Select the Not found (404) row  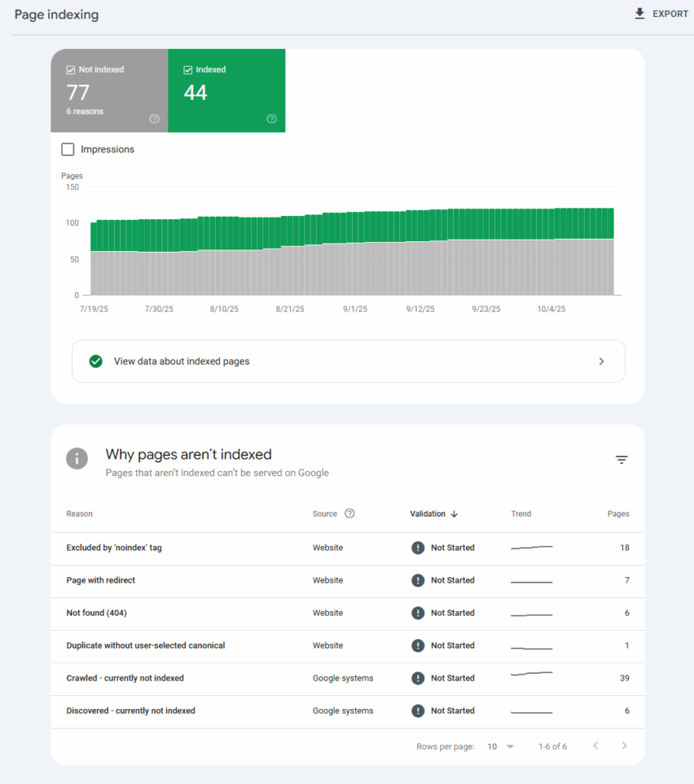tap(96, 613)
